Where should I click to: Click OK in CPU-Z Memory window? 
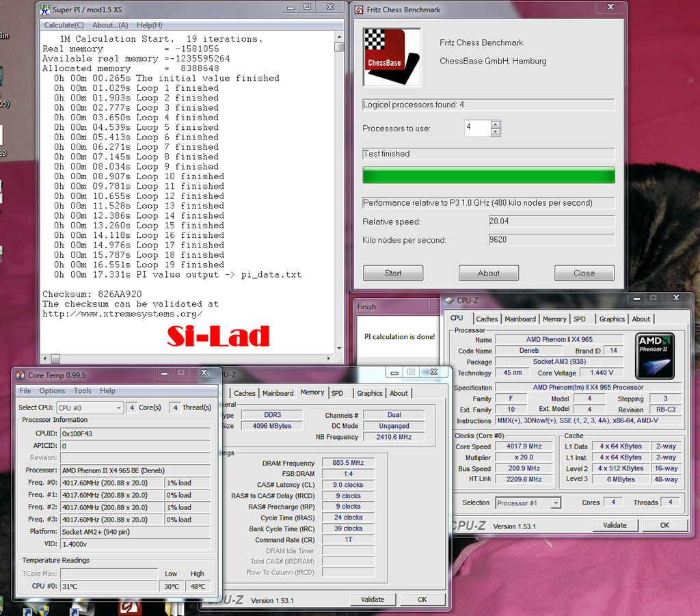pos(422,600)
